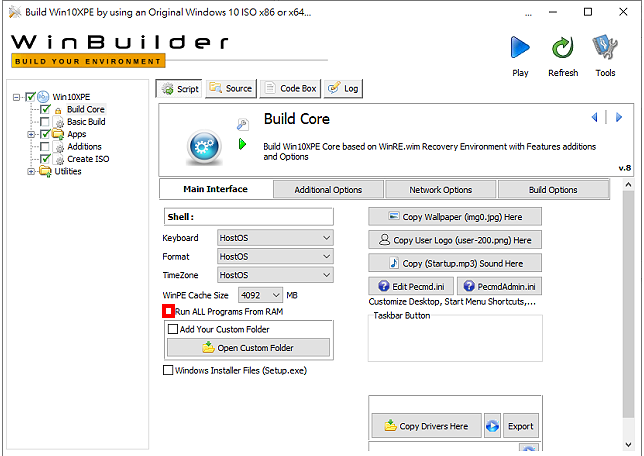Expand the Utilities tree node

(x=31, y=171)
